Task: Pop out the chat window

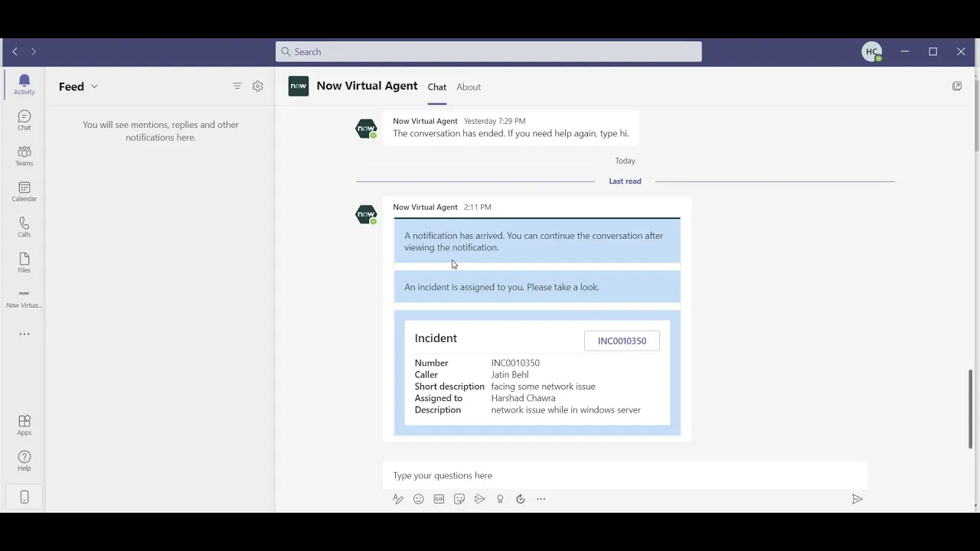Action: pos(956,86)
